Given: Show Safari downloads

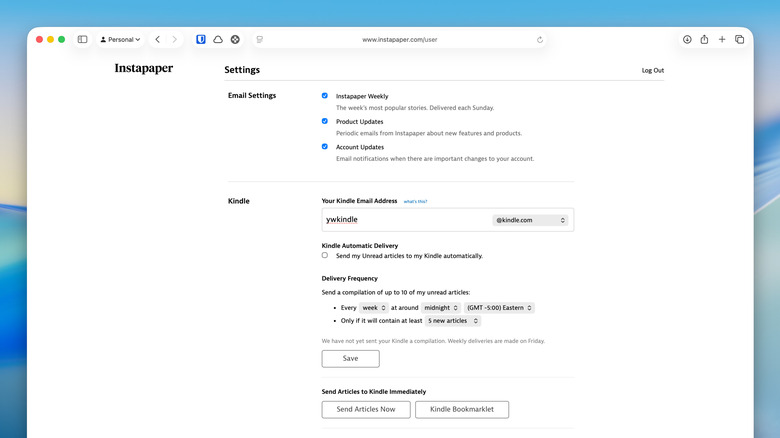Looking at the screenshot, I should [687, 40].
